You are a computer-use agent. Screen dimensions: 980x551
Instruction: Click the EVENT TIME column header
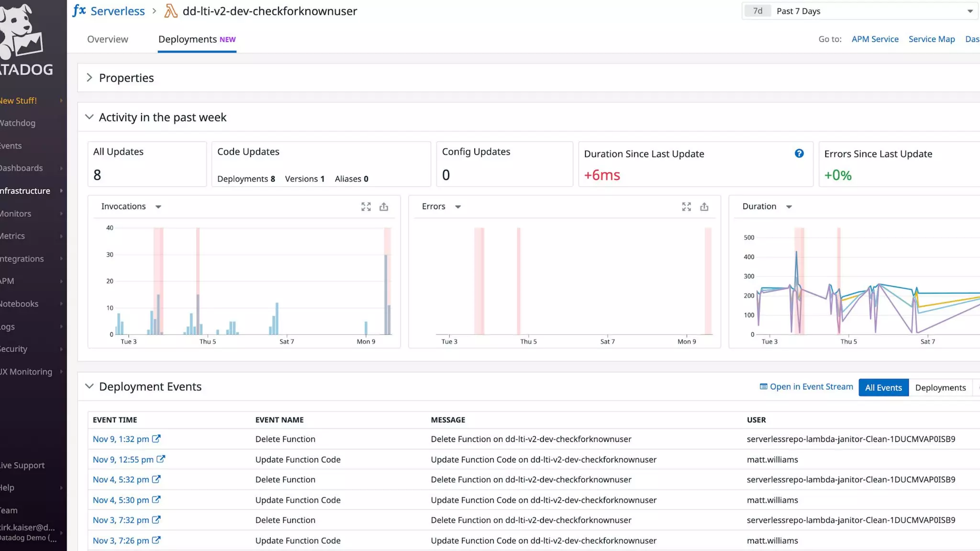click(x=115, y=420)
